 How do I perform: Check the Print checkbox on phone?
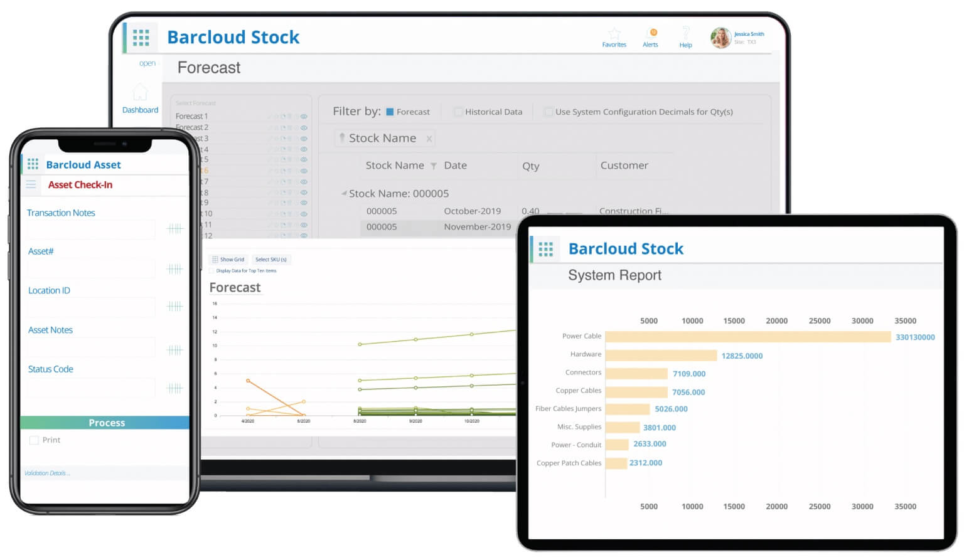(x=34, y=440)
